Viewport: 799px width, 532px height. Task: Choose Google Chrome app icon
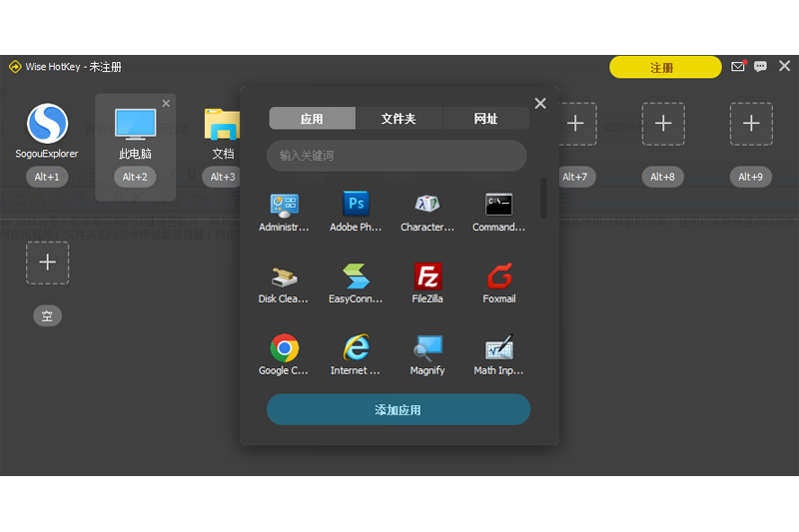(x=285, y=347)
